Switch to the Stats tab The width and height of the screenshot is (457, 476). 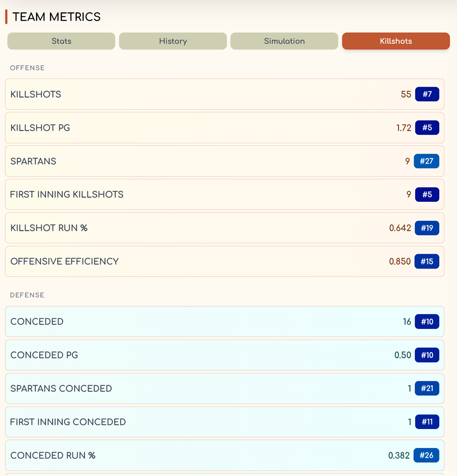pos(61,41)
